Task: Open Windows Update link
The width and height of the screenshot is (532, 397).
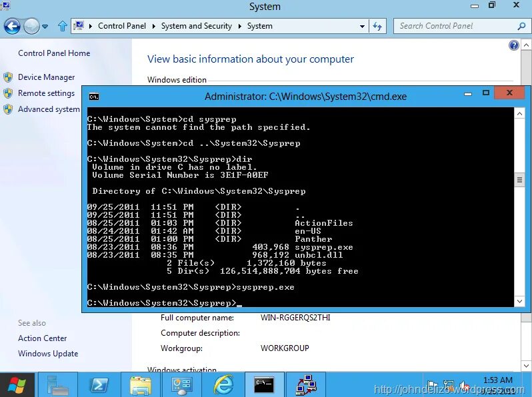Action: pos(48,354)
